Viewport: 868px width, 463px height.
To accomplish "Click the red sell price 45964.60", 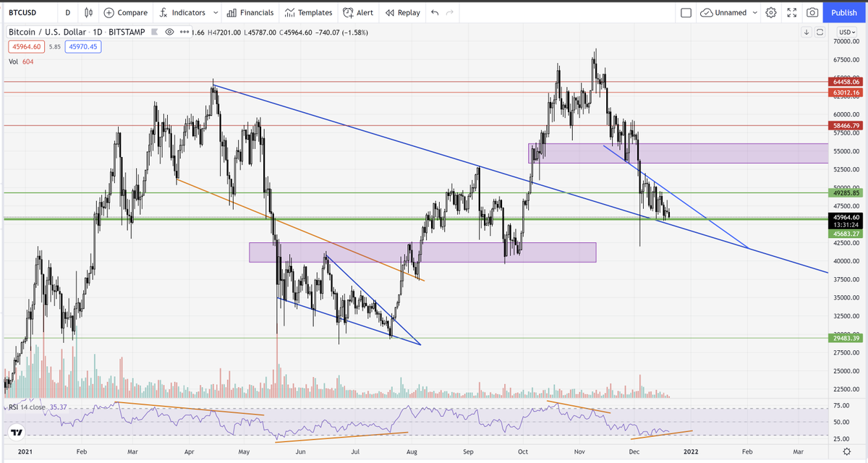I will point(26,46).
